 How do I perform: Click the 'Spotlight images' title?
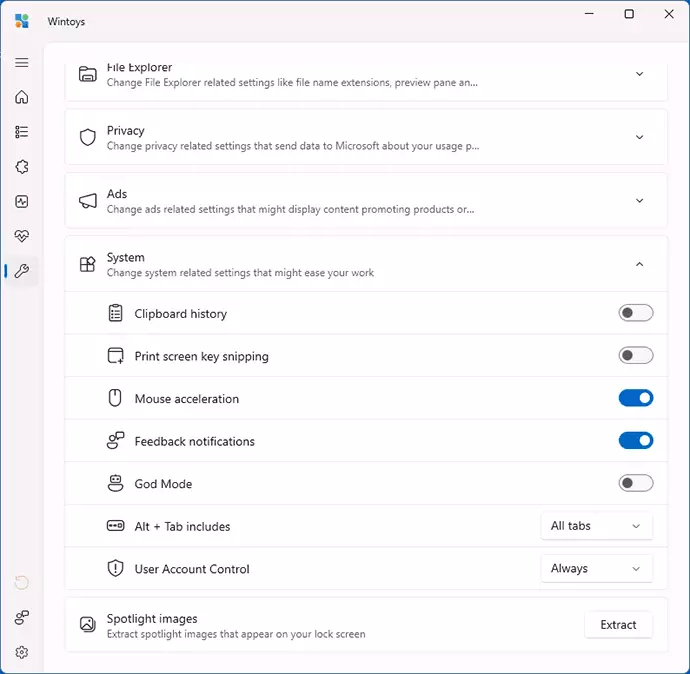(x=152, y=619)
